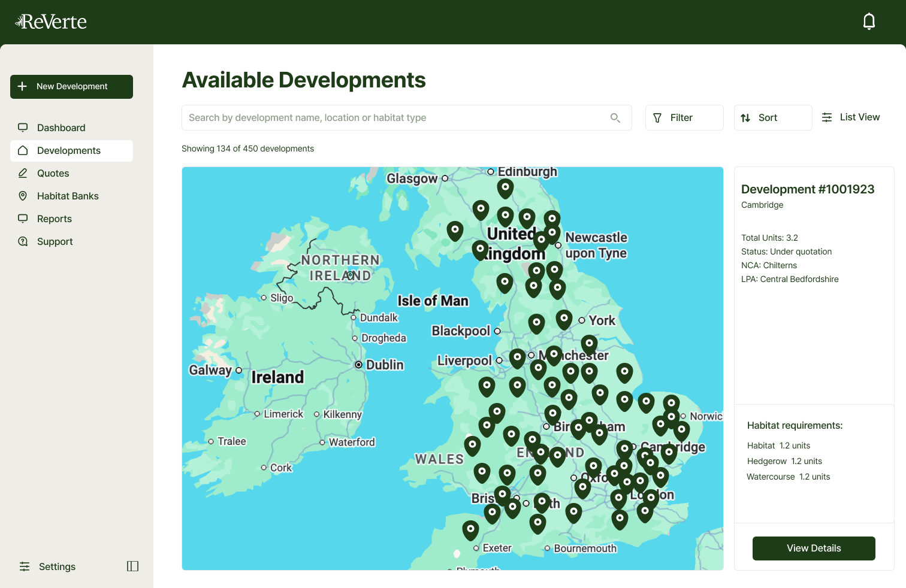Click the notification bell icon
The height and width of the screenshot is (588, 906).
coord(869,22)
